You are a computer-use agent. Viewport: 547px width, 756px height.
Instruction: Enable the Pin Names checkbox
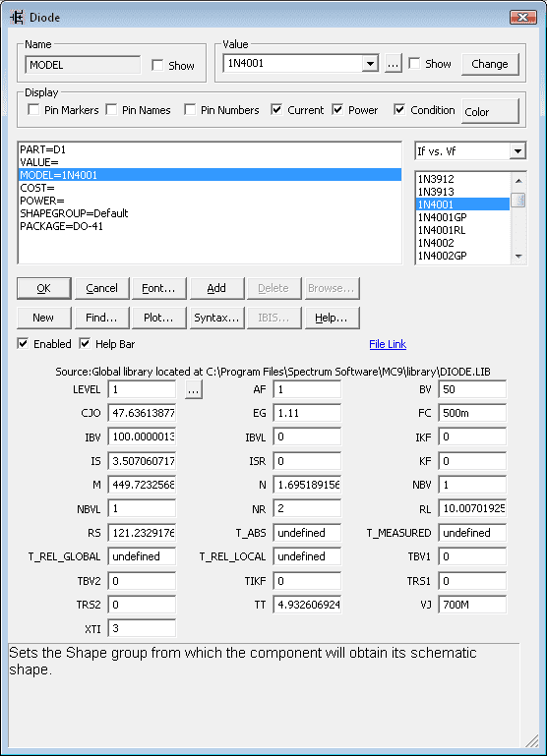(111, 109)
